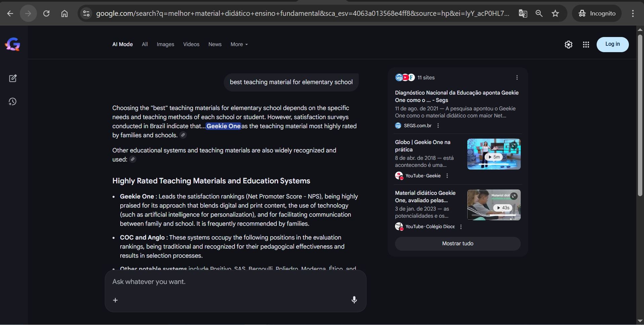Open the Incognito profile indicator
644x325 pixels.
click(597, 13)
